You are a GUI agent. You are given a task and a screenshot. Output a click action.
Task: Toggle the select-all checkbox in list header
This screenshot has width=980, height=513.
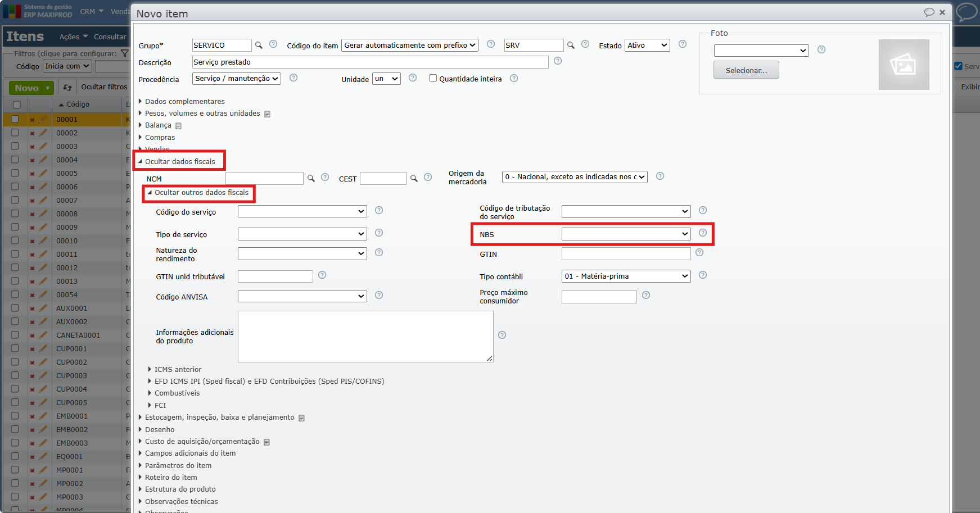click(x=16, y=105)
